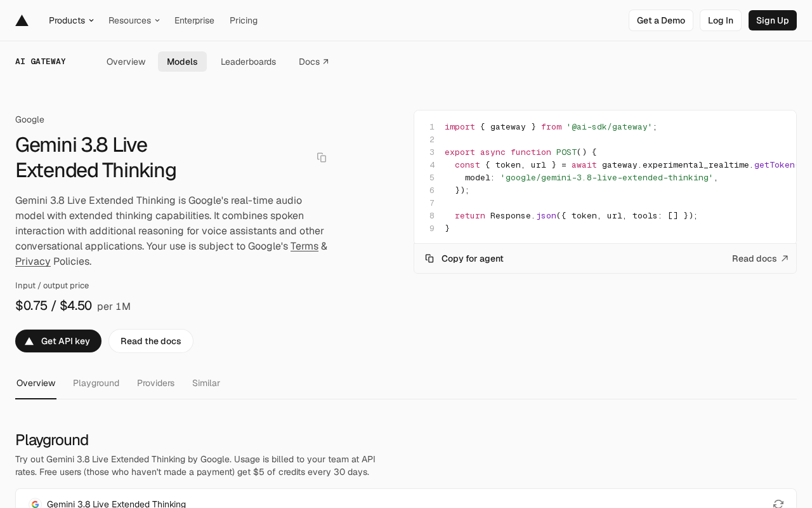Expand the Products menu
Viewport: 812px width, 508px height.
coord(71,20)
